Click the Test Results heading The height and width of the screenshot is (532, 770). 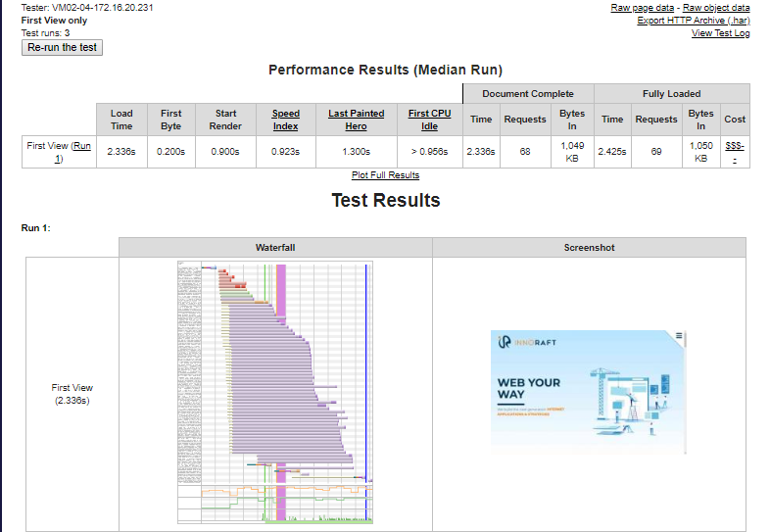click(x=386, y=201)
